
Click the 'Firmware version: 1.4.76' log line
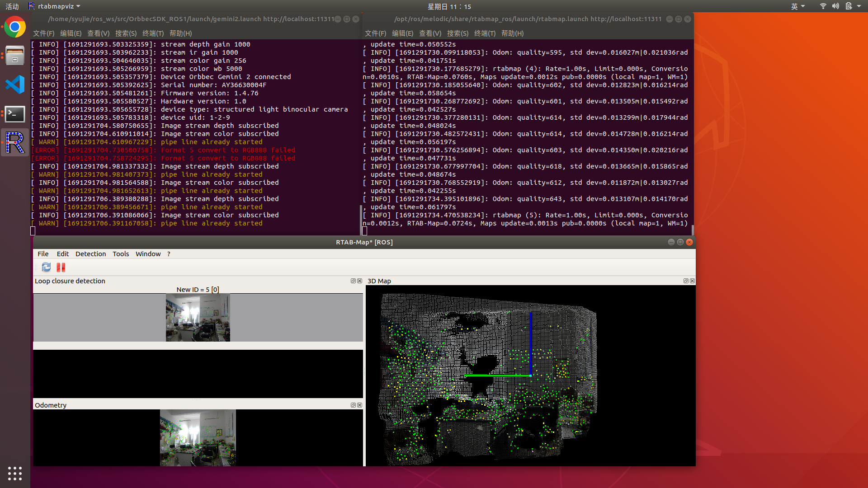145,93
